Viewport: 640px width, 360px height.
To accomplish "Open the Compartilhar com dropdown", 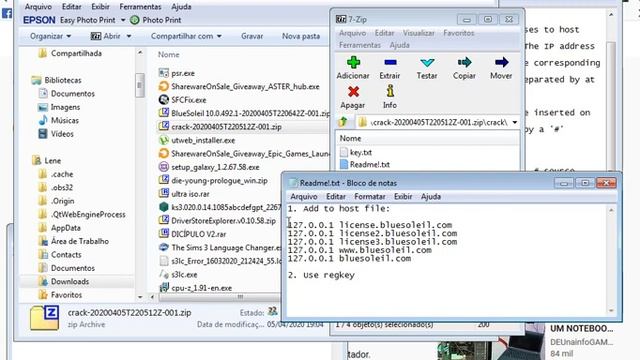I will pos(186,36).
